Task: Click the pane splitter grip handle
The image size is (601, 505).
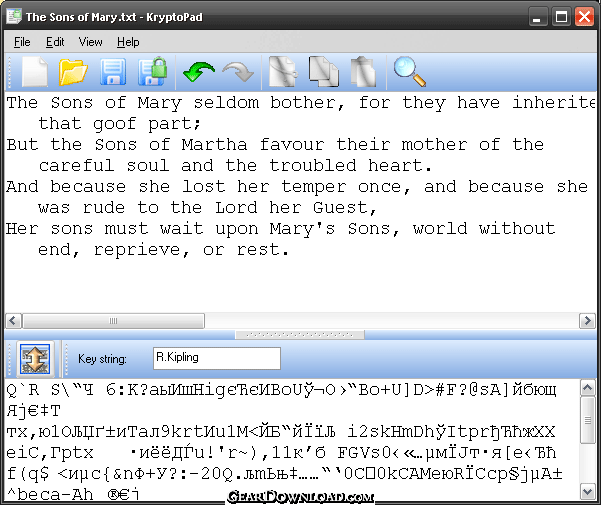Action: coord(299,334)
